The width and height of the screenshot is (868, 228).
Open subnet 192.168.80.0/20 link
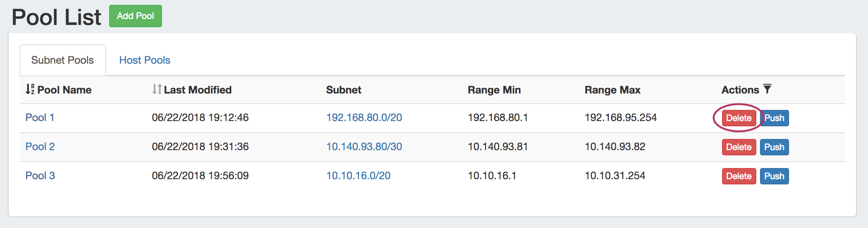click(364, 118)
